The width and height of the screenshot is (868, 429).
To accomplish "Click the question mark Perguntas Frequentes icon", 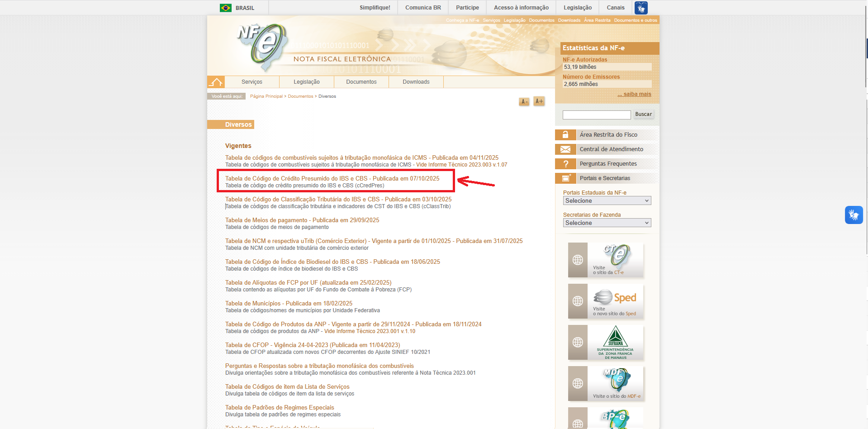I will (x=565, y=164).
